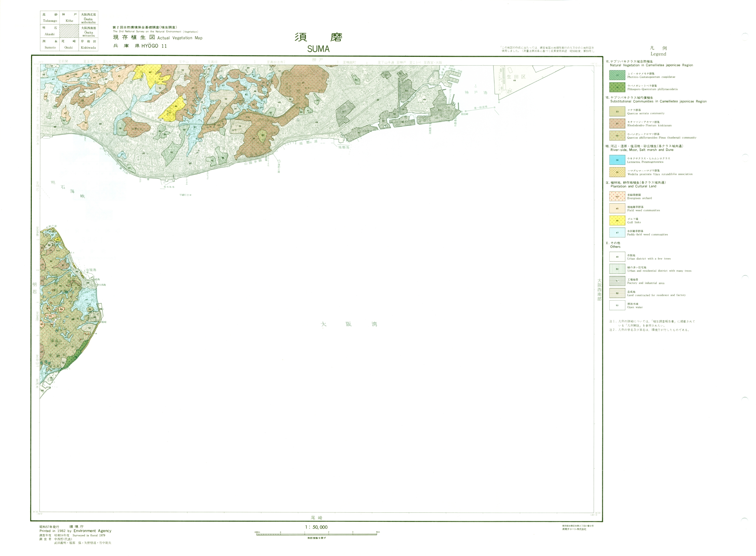Click the SUMA map title
756x556 pixels.
(x=318, y=49)
